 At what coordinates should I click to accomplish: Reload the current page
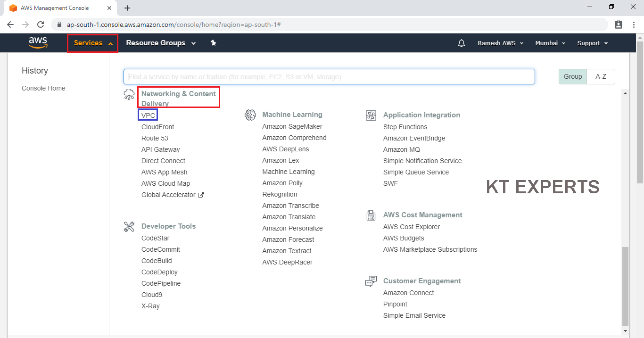[41, 25]
